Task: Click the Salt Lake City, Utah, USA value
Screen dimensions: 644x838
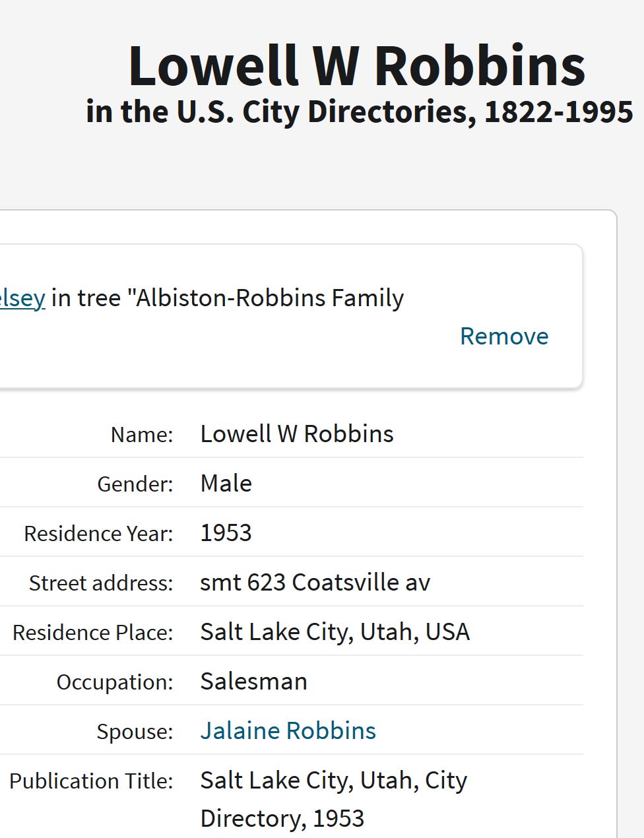Action: [x=335, y=631]
